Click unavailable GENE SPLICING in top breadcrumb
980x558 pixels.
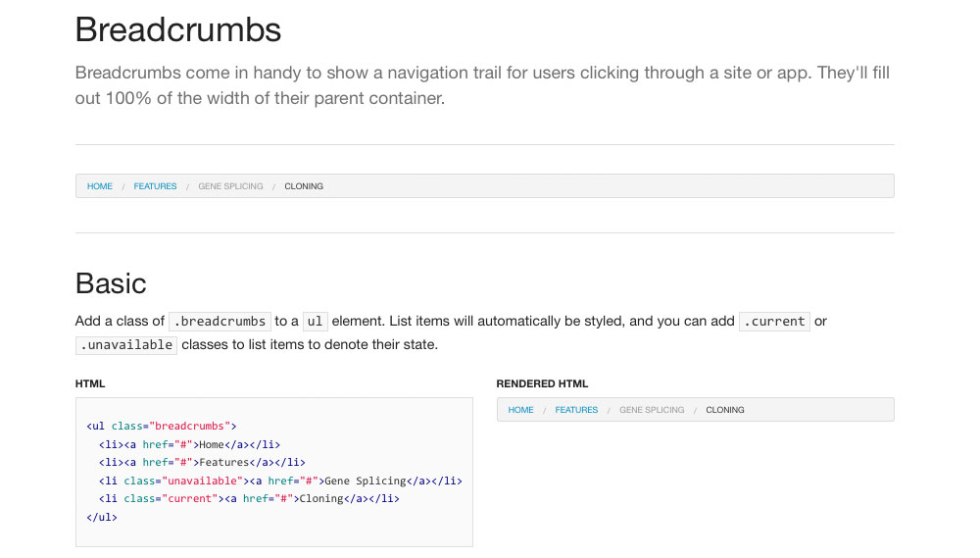(230, 186)
